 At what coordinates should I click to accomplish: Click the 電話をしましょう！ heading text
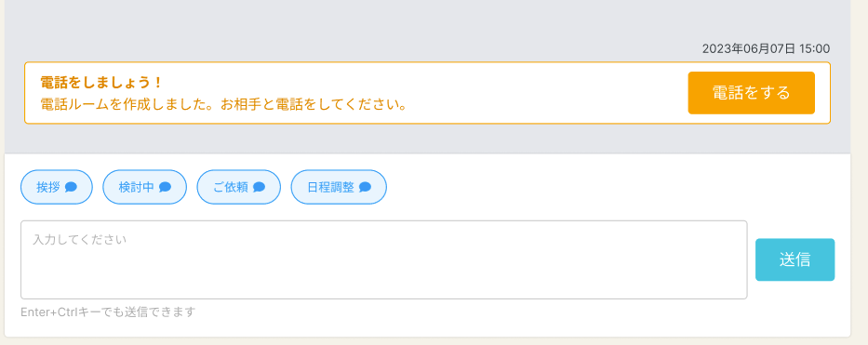(101, 83)
